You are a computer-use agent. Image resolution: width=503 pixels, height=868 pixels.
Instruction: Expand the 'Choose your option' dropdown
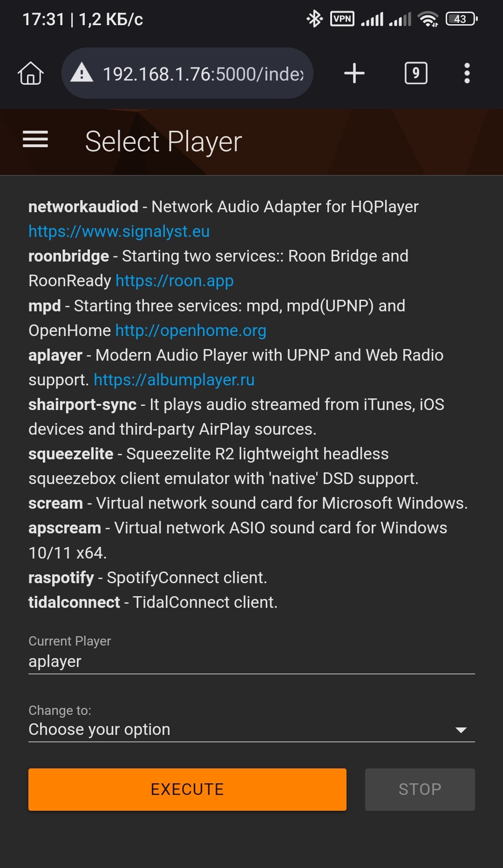click(x=242, y=729)
